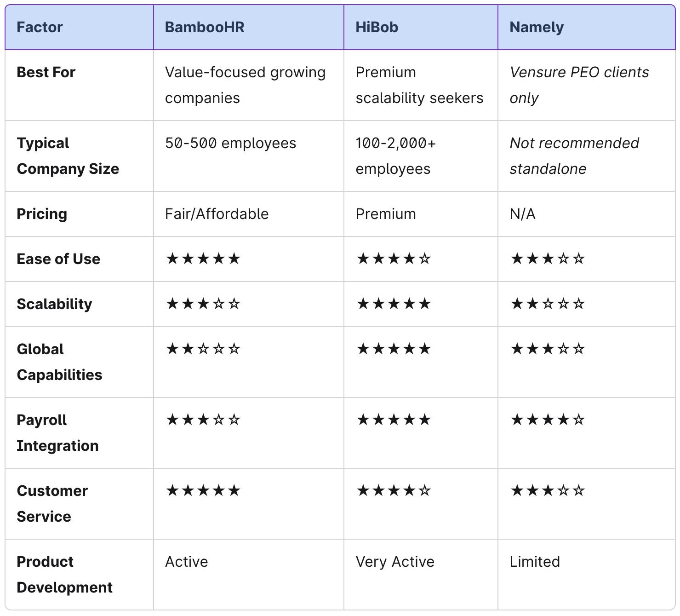Click BambooHR's Ease of Use star rating
Screen dimensions: 680x616
coord(203,259)
